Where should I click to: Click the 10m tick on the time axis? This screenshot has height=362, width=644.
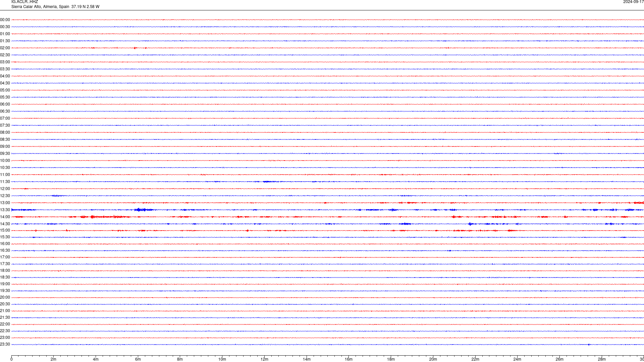(222, 359)
